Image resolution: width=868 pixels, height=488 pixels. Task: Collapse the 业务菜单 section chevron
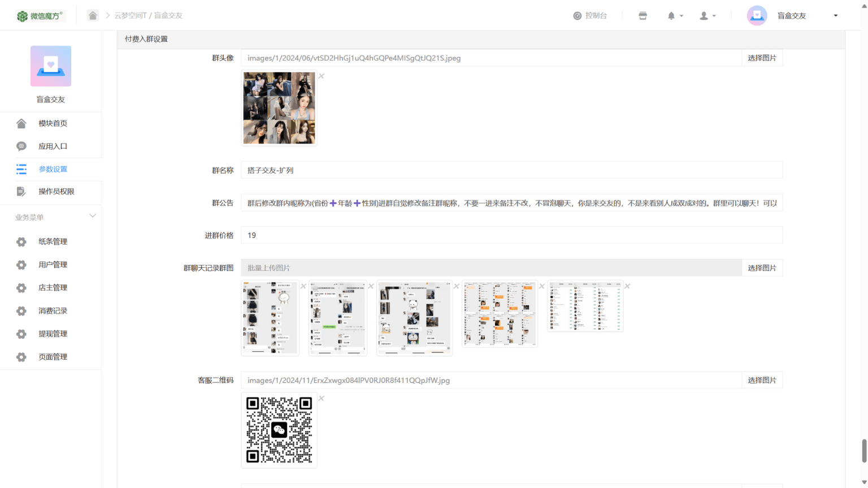click(93, 216)
